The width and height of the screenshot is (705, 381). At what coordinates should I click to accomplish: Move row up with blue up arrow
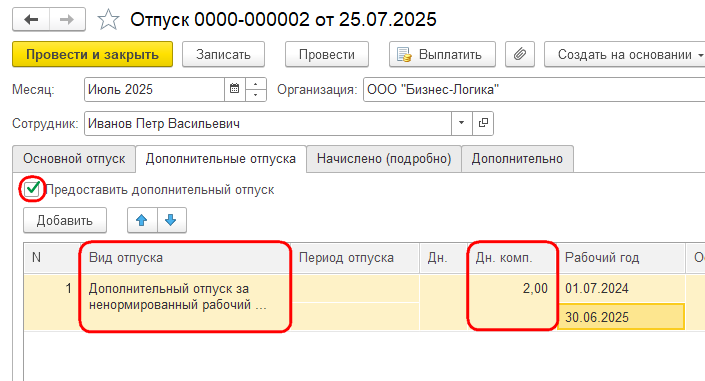pyautogui.click(x=142, y=220)
